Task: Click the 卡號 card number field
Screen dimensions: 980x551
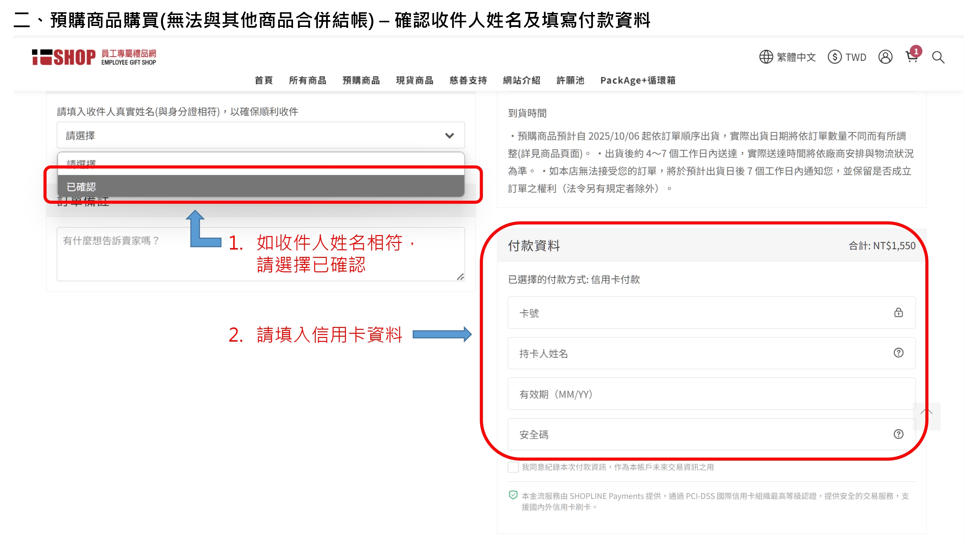Action: [711, 312]
